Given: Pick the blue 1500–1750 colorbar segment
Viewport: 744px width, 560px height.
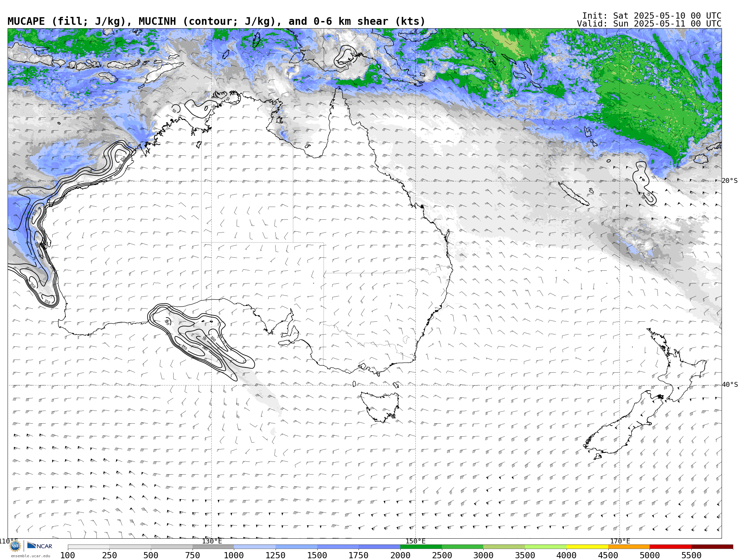Looking at the screenshot, I should (x=338, y=547).
